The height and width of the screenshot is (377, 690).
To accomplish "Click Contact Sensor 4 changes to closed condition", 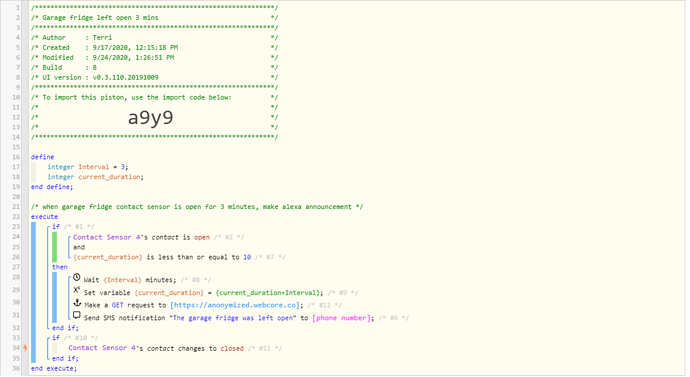I will [156, 348].
